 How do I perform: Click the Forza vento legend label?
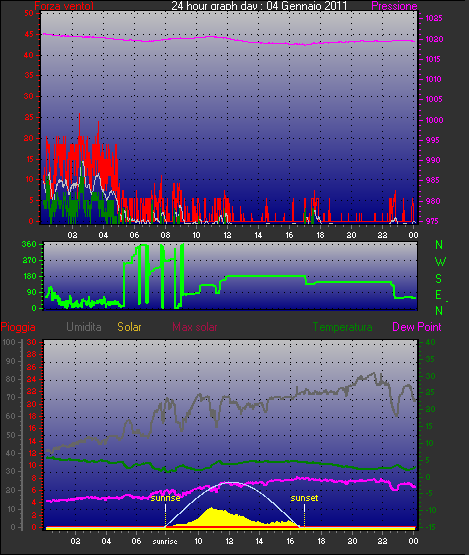click(64, 6)
